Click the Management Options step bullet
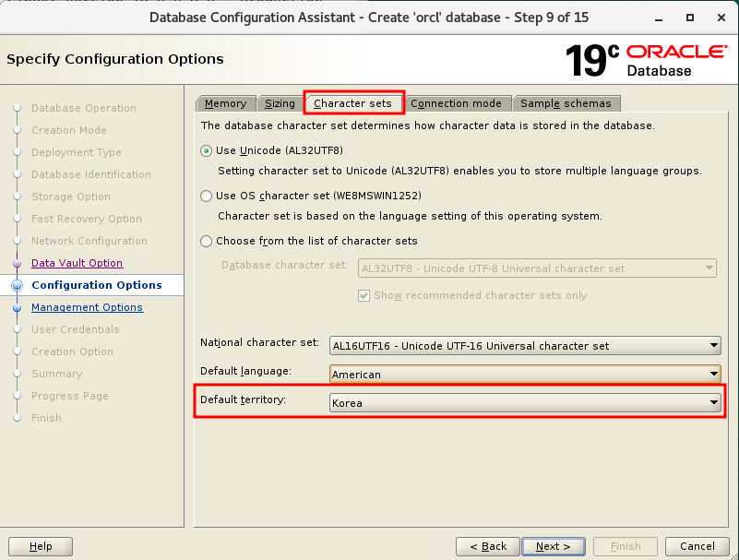The image size is (739, 560). [17, 308]
